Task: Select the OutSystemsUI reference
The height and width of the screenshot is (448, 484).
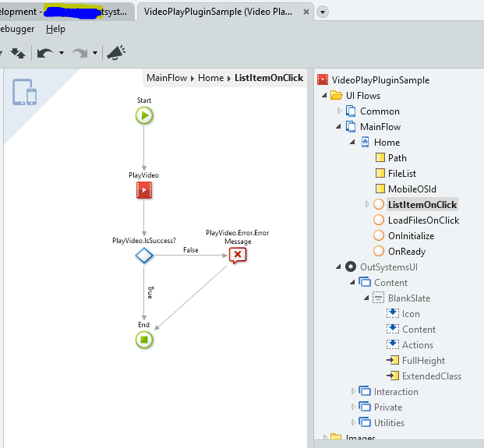Action: coord(389,267)
